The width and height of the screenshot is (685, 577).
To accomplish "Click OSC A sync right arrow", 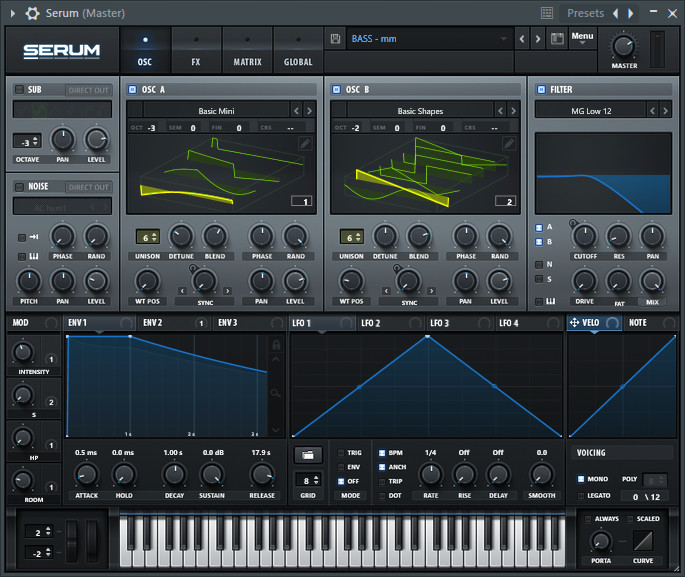I will tap(227, 291).
